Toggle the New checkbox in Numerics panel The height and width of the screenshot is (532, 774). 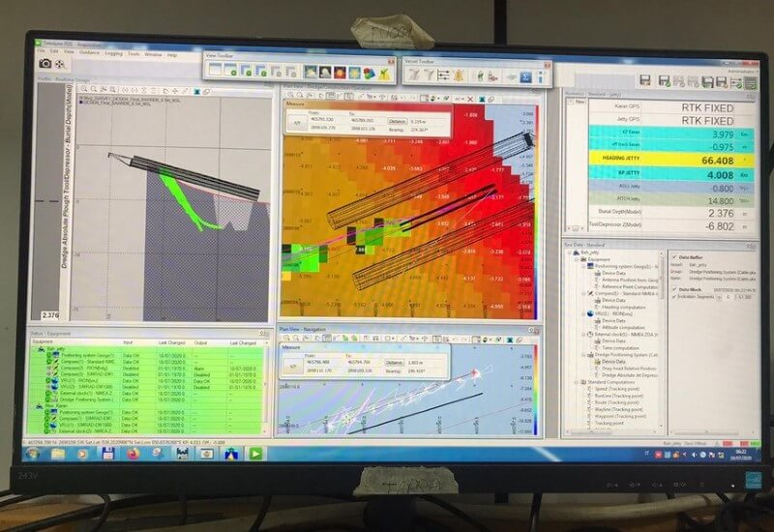[x=571, y=102]
